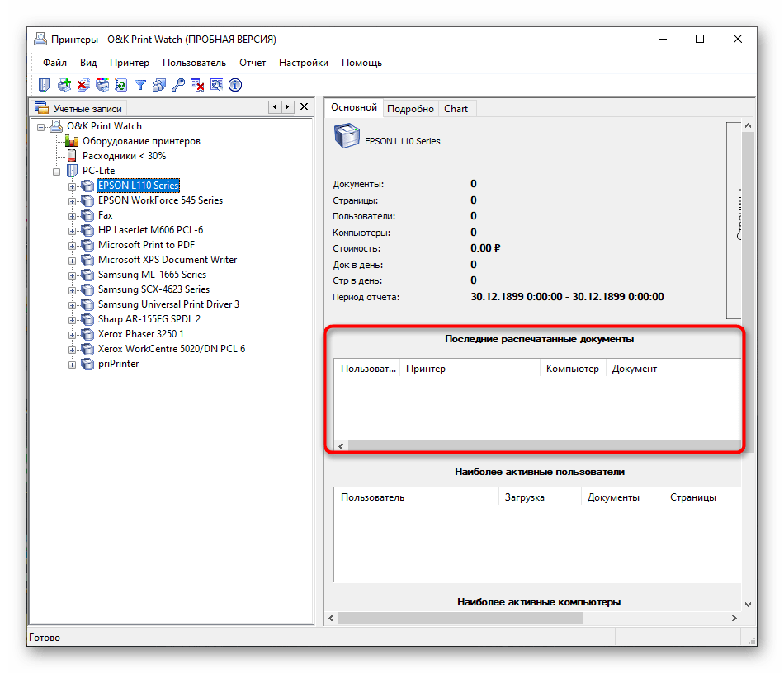The height and width of the screenshot is (673, 784).
Task: Click the Принтер column header
Action: [470, 369]
